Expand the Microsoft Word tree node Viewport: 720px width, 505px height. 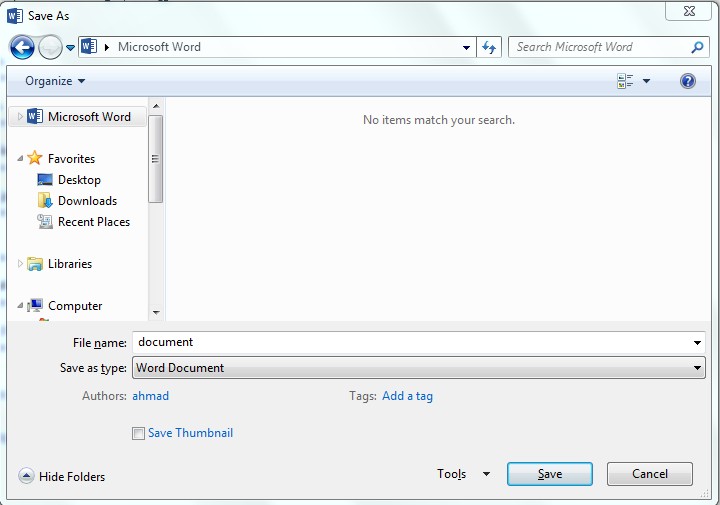pyautogui.click(x=20, y=117)
